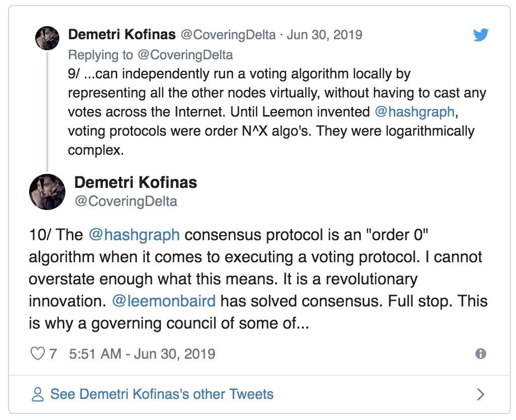
Task: Click the Demetri Kofinas name on top tweet
Action: [x=122, y=34]
